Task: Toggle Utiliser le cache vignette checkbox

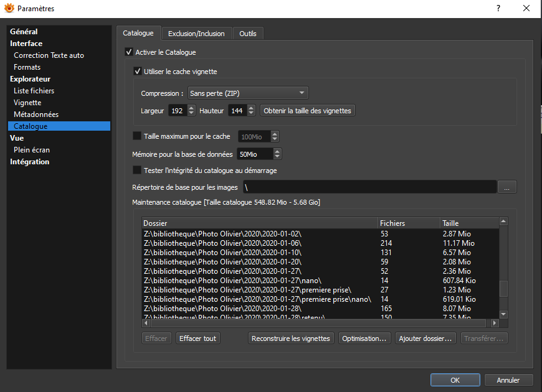Action: pos(137,72)
